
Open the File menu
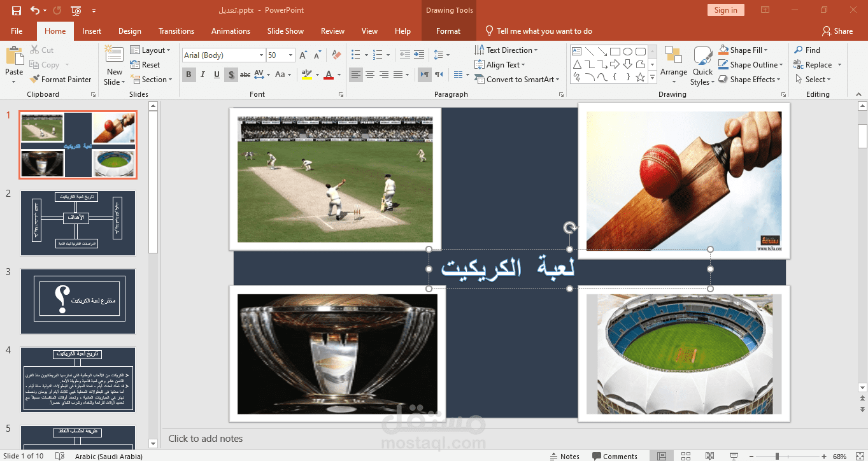[x=17, y=31]
